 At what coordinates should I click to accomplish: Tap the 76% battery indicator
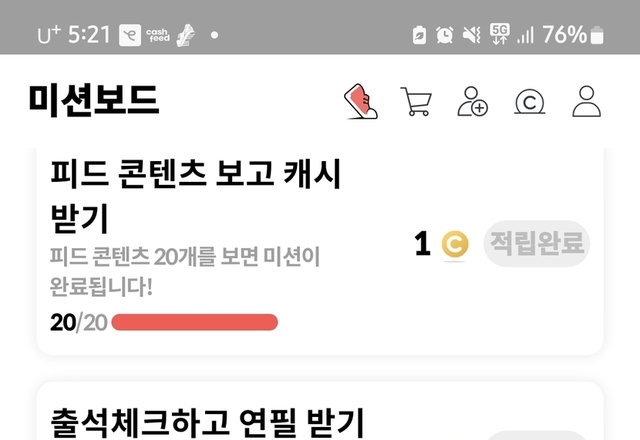point(573,35)
